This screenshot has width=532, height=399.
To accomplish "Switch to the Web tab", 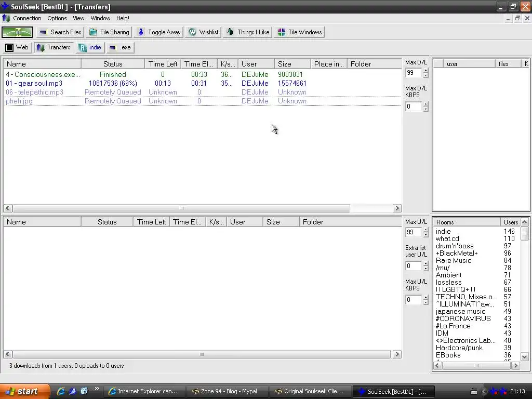I will point(17,47).
